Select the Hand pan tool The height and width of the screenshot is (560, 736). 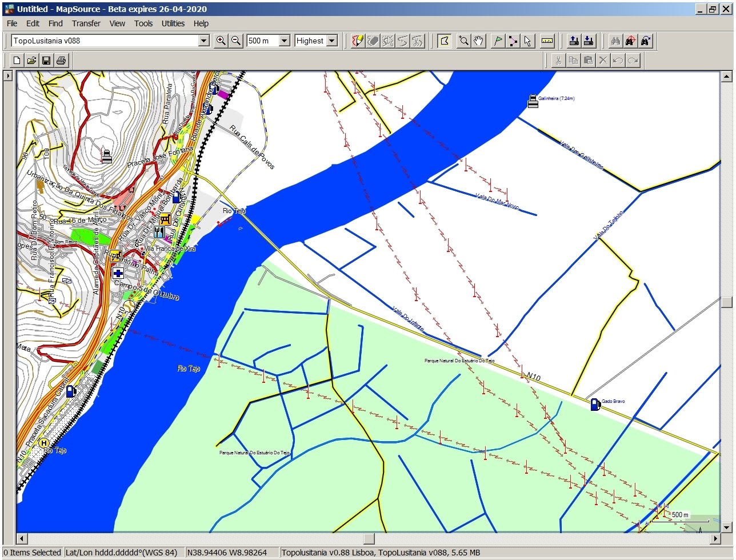(478, 41)
